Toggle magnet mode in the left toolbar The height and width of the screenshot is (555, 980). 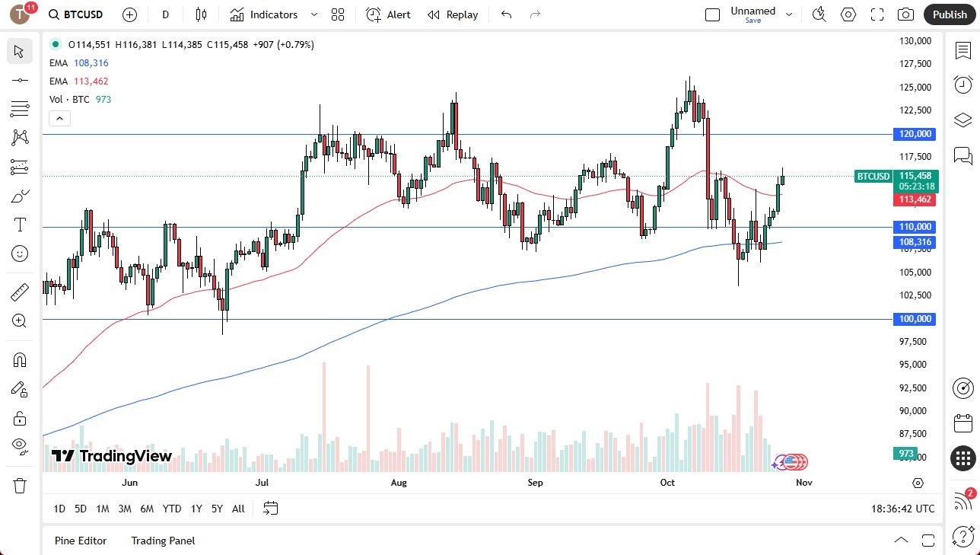pos(19,359)
